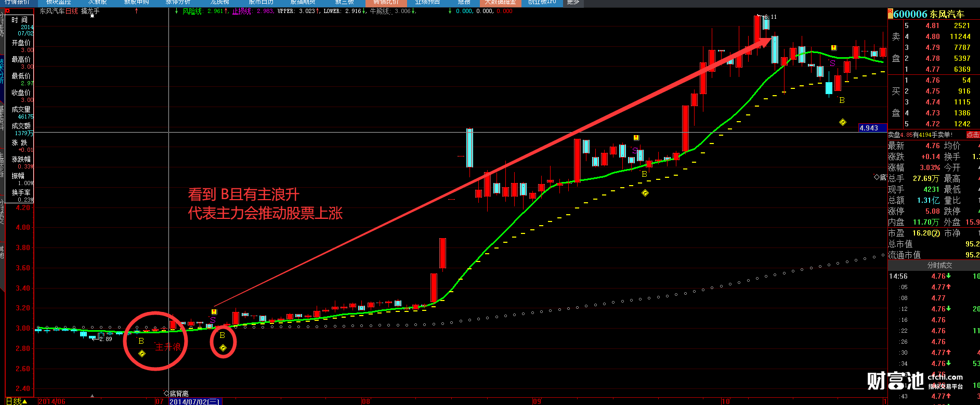Click the R badge beside stock code 600006

pyautogui.click(x=890, y=12)
